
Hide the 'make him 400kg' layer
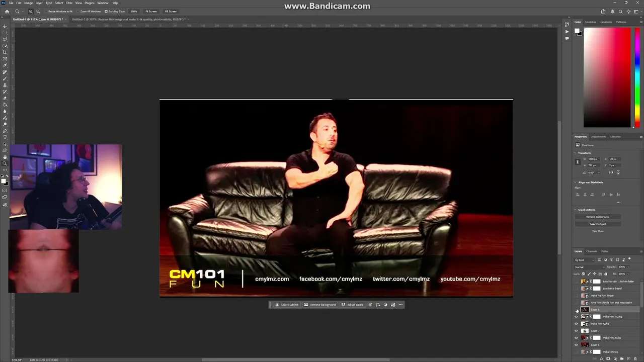(x=577, y=324)
